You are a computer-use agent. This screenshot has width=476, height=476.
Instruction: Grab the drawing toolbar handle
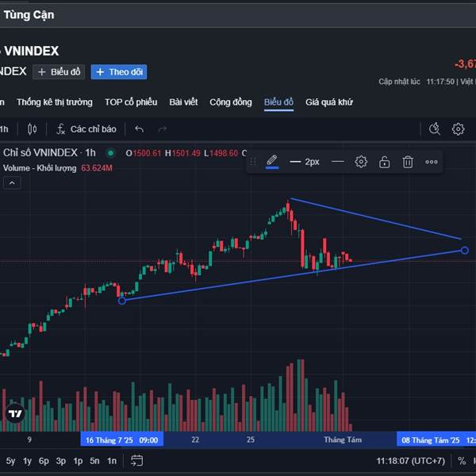pos(253,162)
